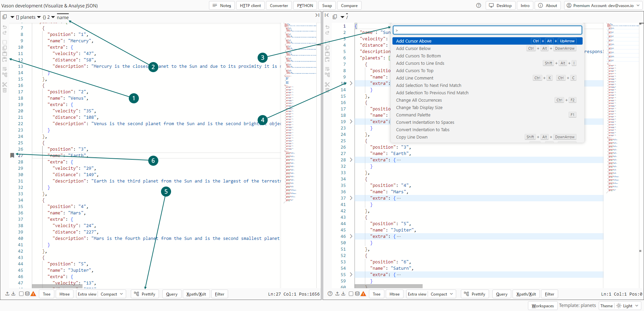Image resolution: width=644 pixels, height=311 pixels.
Task: Open the Premium Account dropdown
Action: point(603,6)
